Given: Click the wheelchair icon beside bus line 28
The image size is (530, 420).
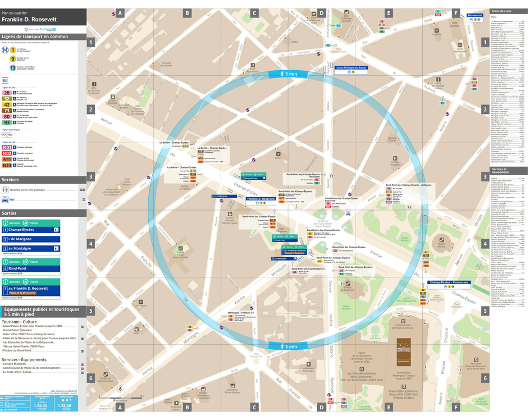Looking at the screenshot, I should pyautogui.click(x=15, y=93).
